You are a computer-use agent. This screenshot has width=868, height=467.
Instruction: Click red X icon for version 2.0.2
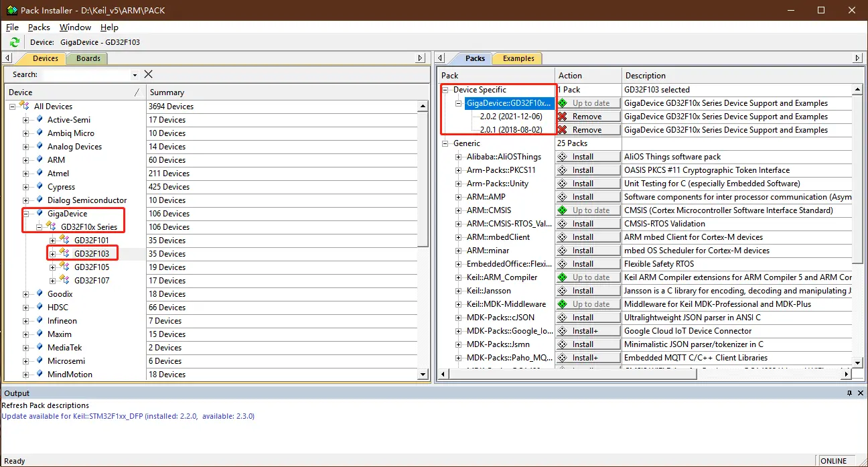tap(563, 117)
